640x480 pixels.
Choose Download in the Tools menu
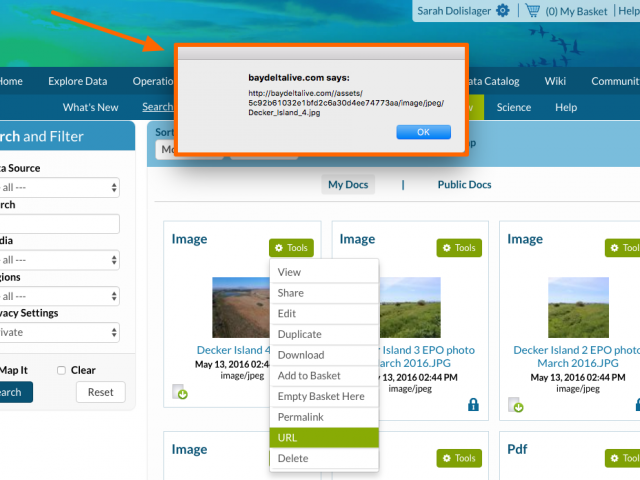(x=324, y=355)
